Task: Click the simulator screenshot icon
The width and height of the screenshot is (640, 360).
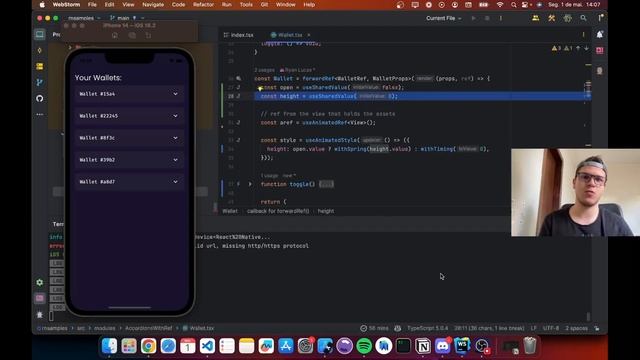Action: point(132,36)
